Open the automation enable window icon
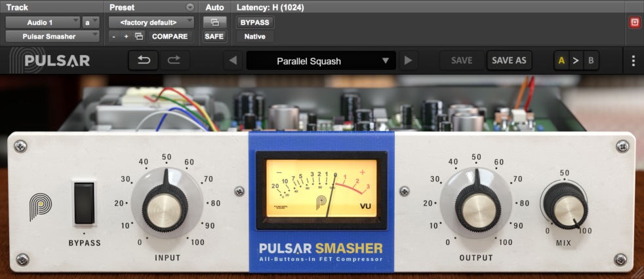 (214, 22)
